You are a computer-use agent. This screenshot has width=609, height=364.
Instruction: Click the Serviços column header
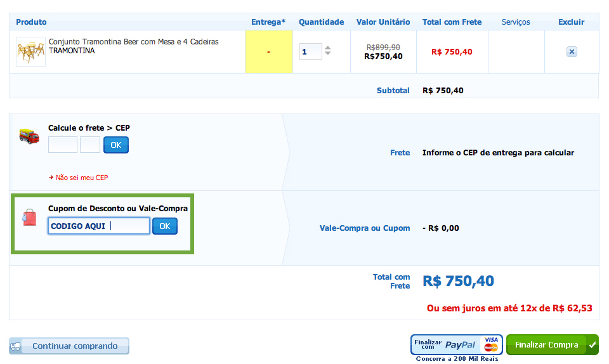pos(516,22)
